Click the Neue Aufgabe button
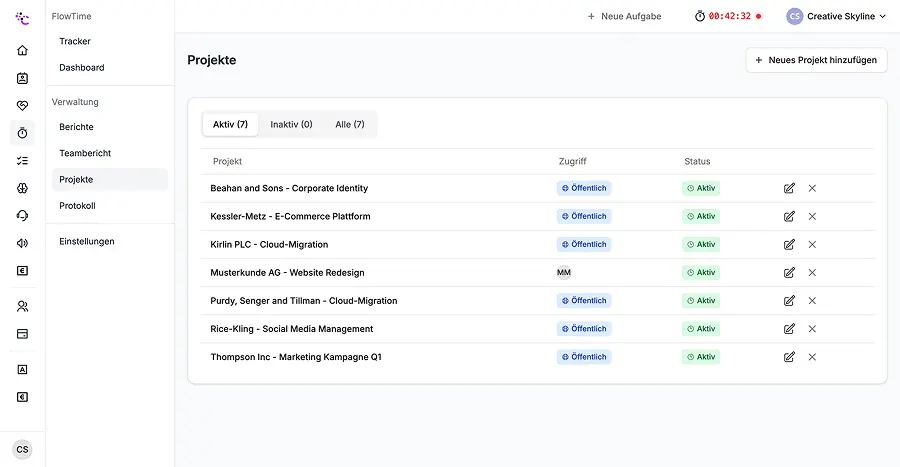The image size is (900, 467). (624, 16)
